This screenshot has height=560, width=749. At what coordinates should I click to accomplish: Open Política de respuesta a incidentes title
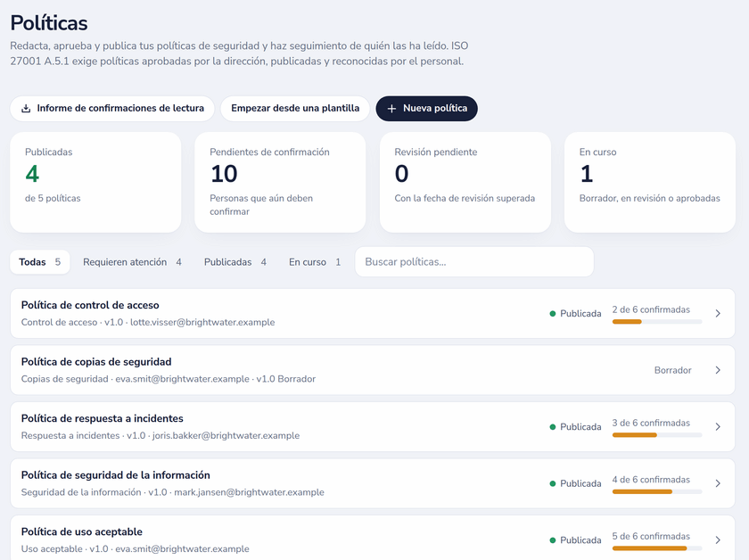pos(103,418)
